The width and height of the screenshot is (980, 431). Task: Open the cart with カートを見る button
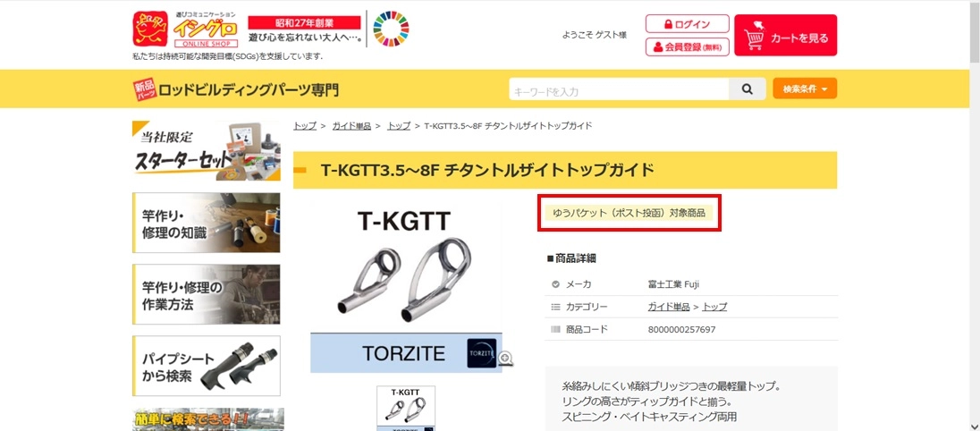pos(786,35)
